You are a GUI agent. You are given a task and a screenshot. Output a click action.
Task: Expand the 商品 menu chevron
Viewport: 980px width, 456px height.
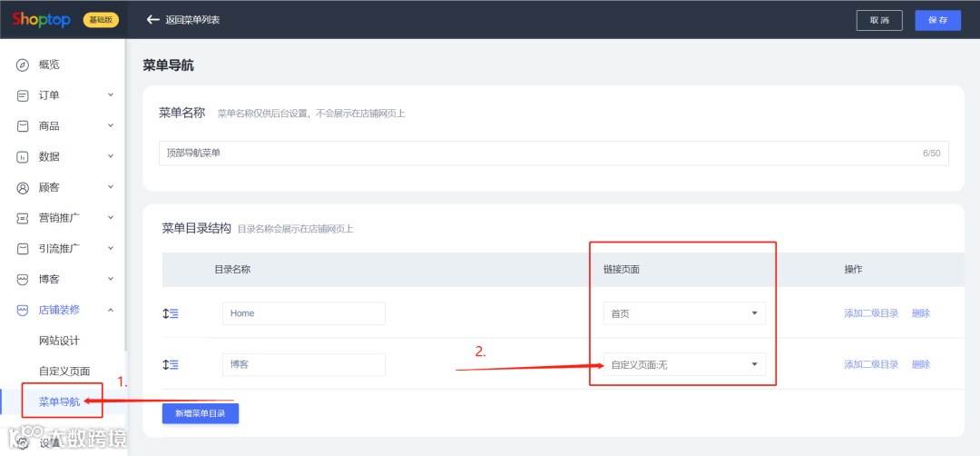(111, 125)
